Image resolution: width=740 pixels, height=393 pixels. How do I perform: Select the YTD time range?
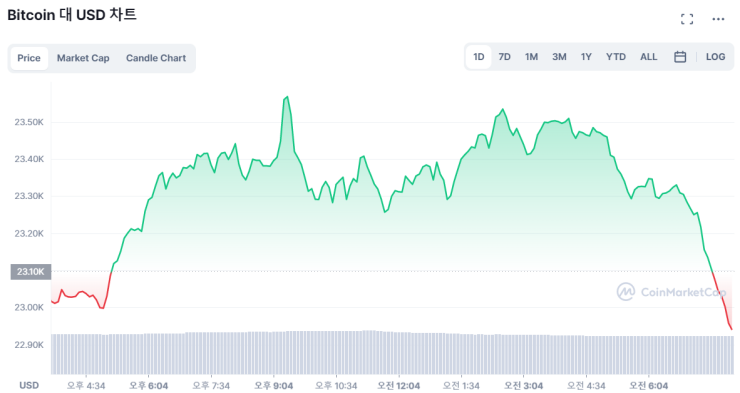tap(616, 57)
